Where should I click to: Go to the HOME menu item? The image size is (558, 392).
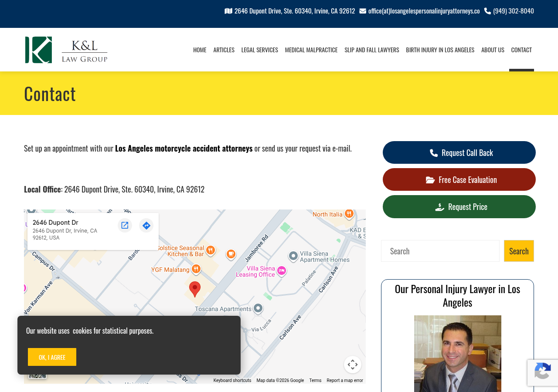[200, 49]
